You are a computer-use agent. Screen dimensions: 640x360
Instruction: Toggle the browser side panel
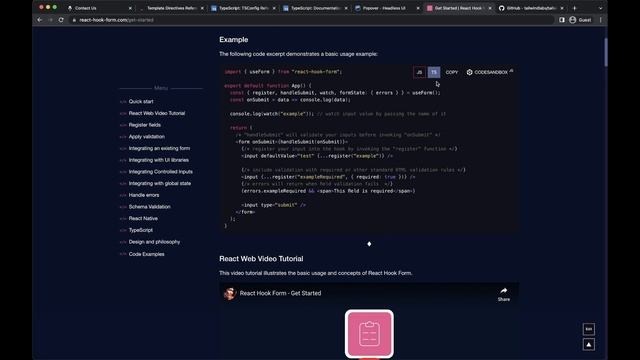562,20
